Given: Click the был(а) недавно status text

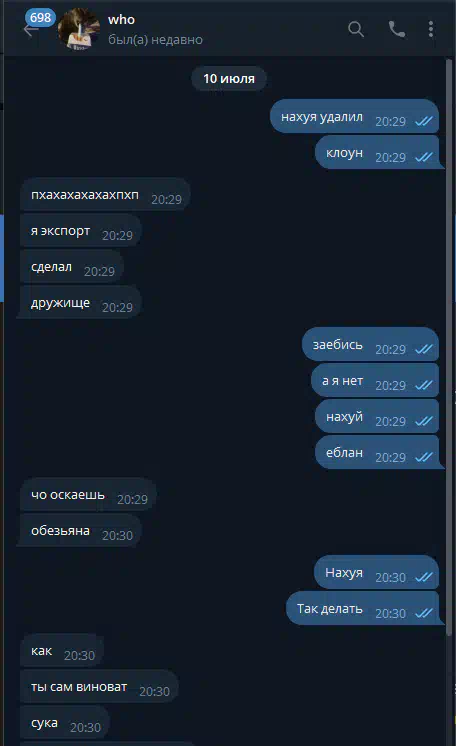Looking at the screenshot, I should [x=155, y=40].
